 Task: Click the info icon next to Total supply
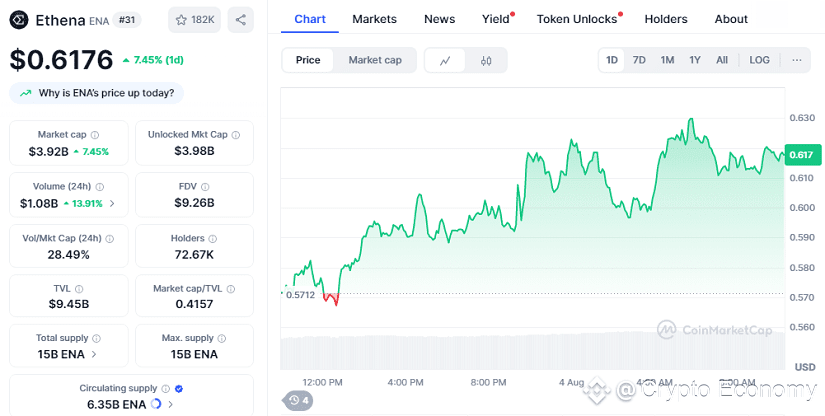click(96, 338)
